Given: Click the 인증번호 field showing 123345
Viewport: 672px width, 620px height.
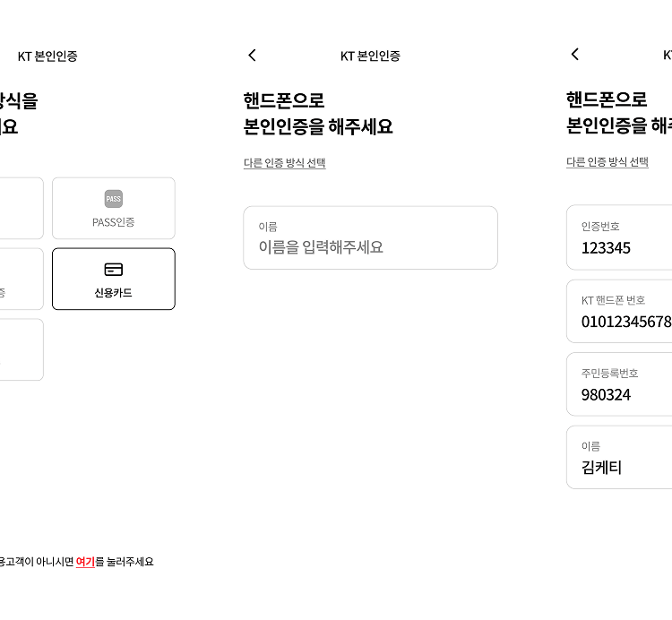Looking at the screenshot, I should click(619, 237).
